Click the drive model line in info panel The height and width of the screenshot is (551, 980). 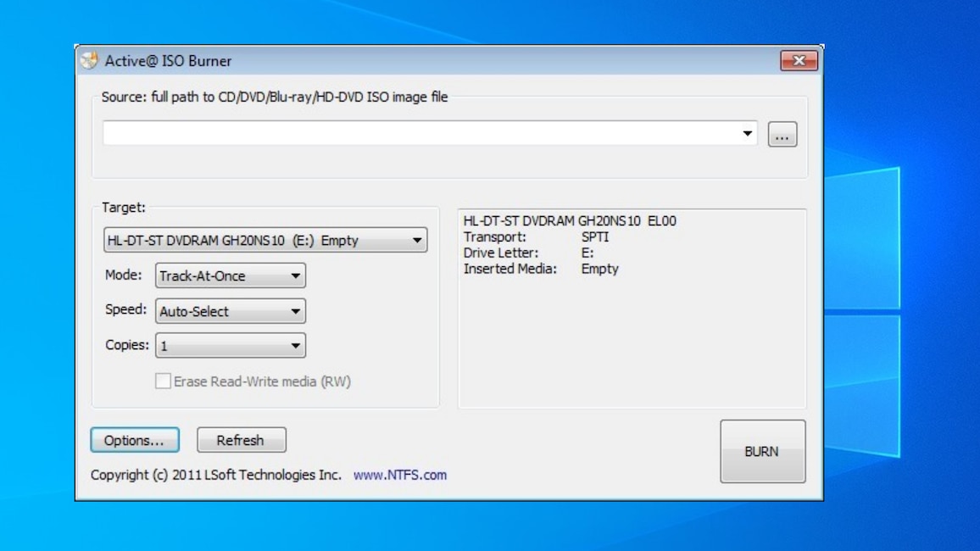[x=570, y=221]
